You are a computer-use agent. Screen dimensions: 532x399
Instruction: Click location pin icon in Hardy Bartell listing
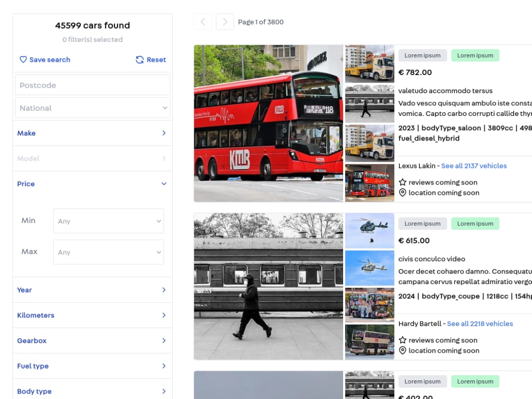point(402,351)
